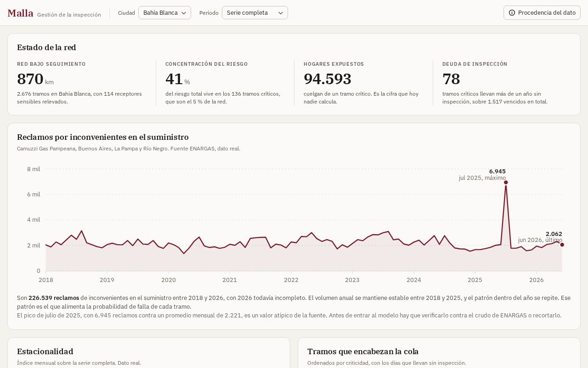The height and width of the screenshot is (368, 588).
Task: Click the Gestión de la inspección subtitle
Action: point(69,15)
